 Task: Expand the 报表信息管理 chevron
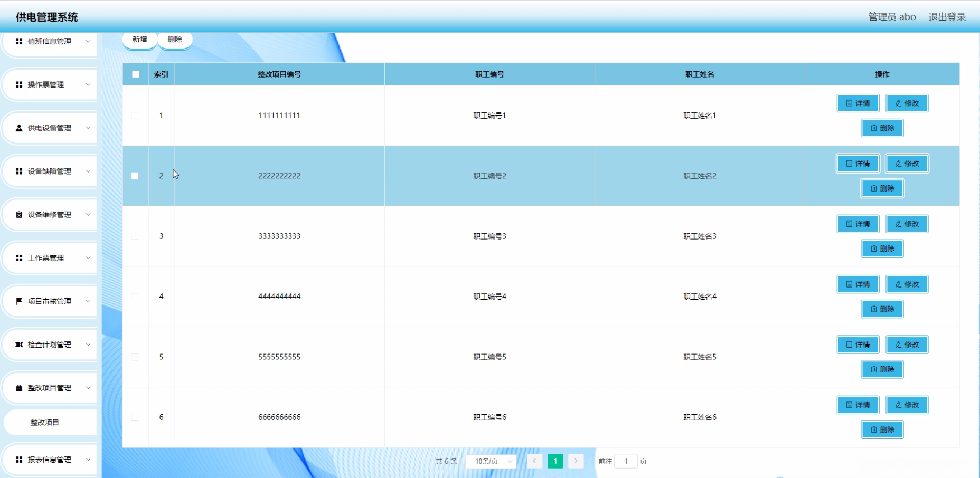tap(88, 460)
